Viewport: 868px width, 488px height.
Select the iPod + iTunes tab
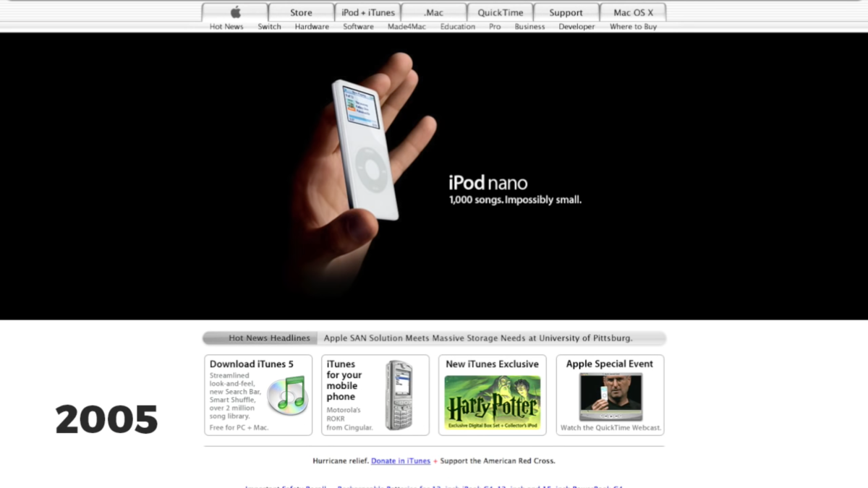tap(367, 12)
